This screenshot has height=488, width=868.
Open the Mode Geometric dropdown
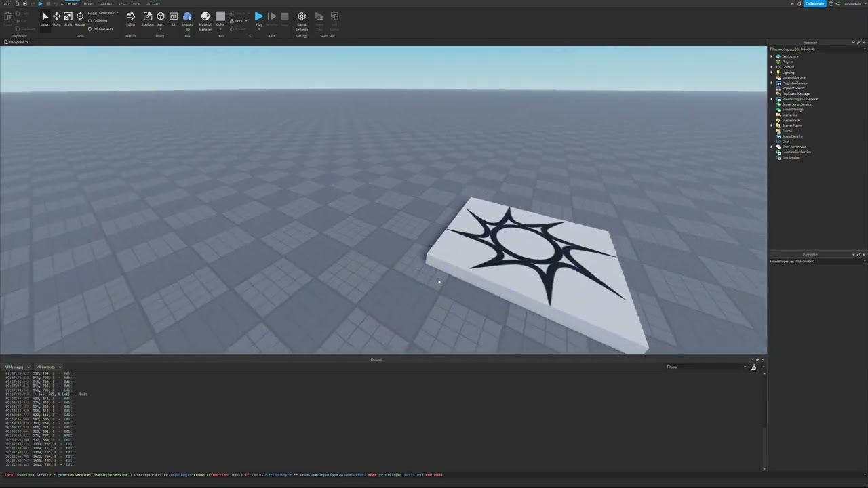(108, 13)
